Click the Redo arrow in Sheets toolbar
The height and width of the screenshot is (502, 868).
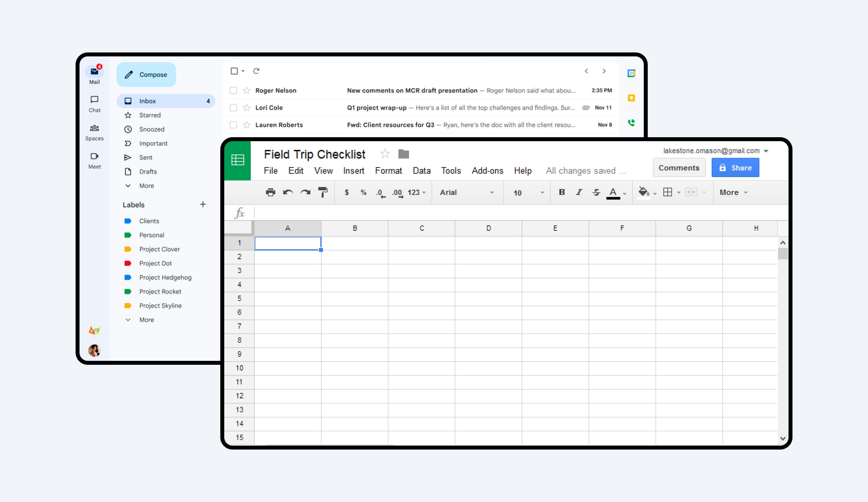click(305, 192)
